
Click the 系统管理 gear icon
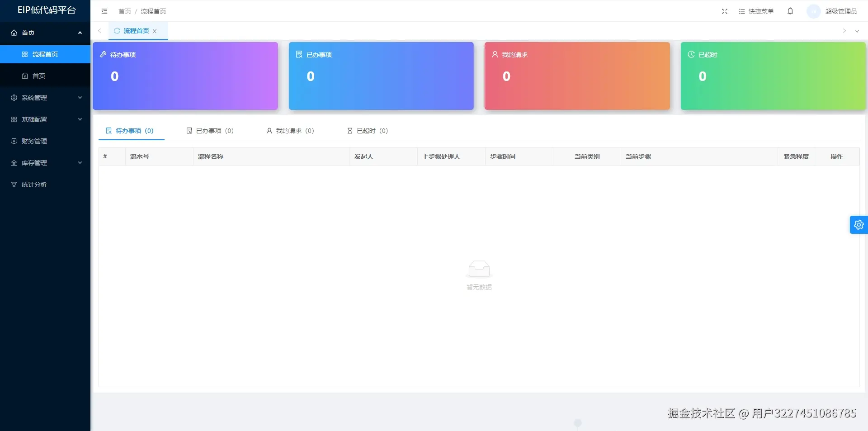(14, 98)
